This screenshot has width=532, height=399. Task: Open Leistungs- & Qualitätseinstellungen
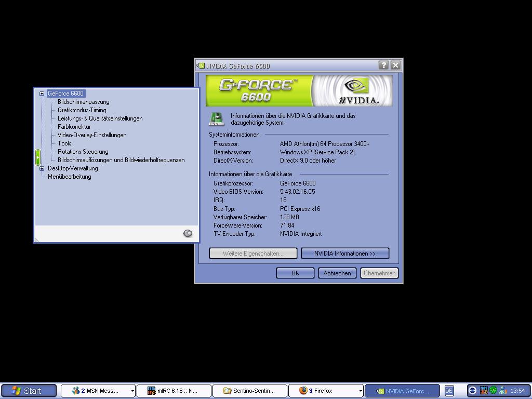pyautogui.click(x=100, y=118)
